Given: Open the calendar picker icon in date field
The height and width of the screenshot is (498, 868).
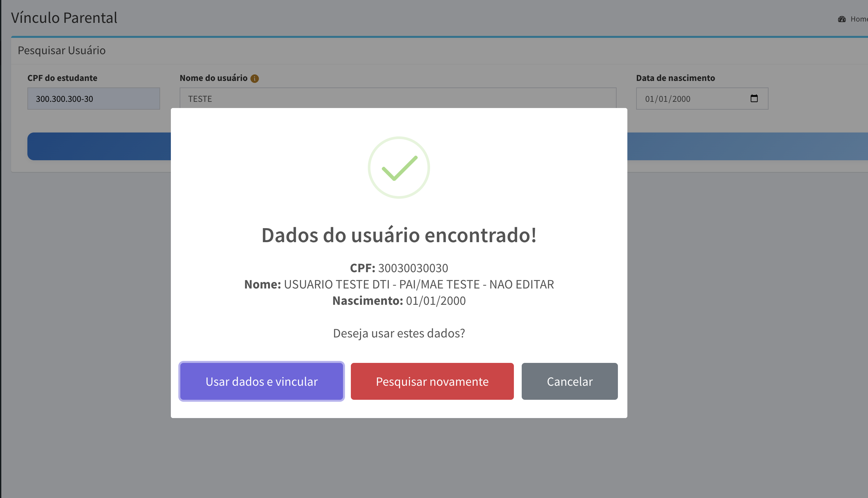Looking at the screenshot, I should (754, 99).
